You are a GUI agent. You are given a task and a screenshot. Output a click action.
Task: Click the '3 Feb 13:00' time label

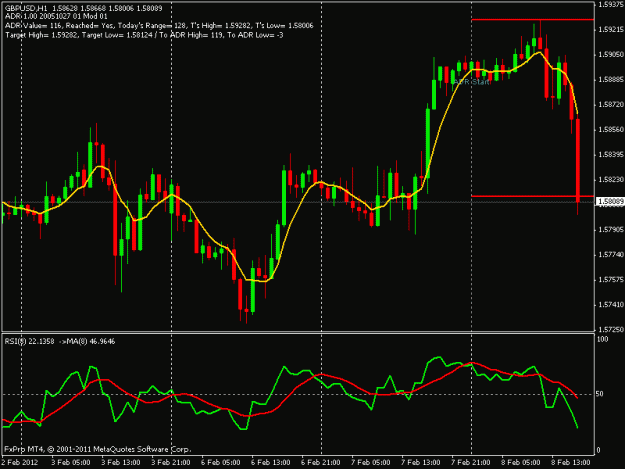(x=120, y=462)
